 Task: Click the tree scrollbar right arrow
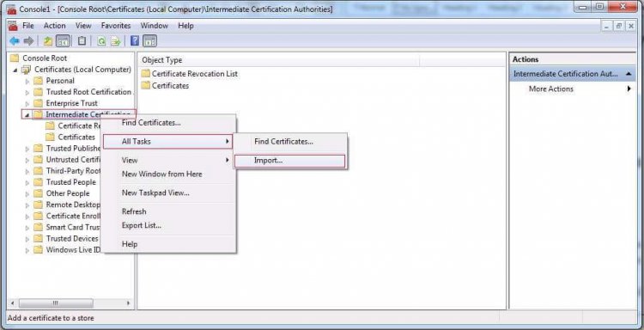128,303
